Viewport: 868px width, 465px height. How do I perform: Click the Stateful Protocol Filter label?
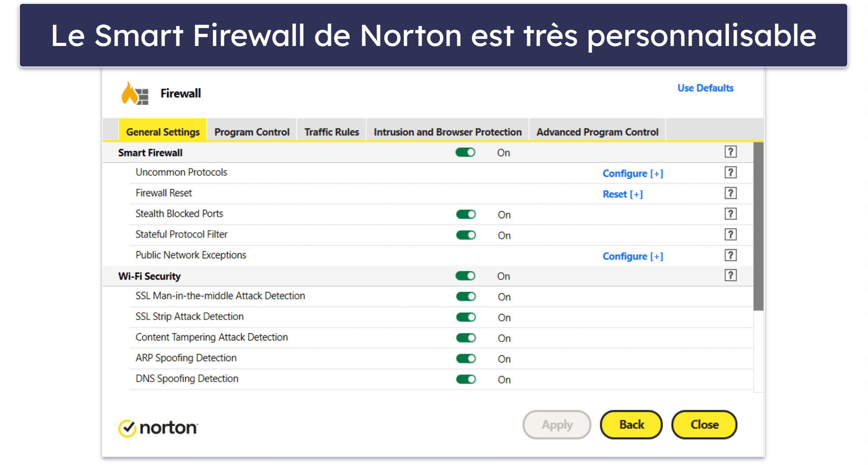(181, 234)
